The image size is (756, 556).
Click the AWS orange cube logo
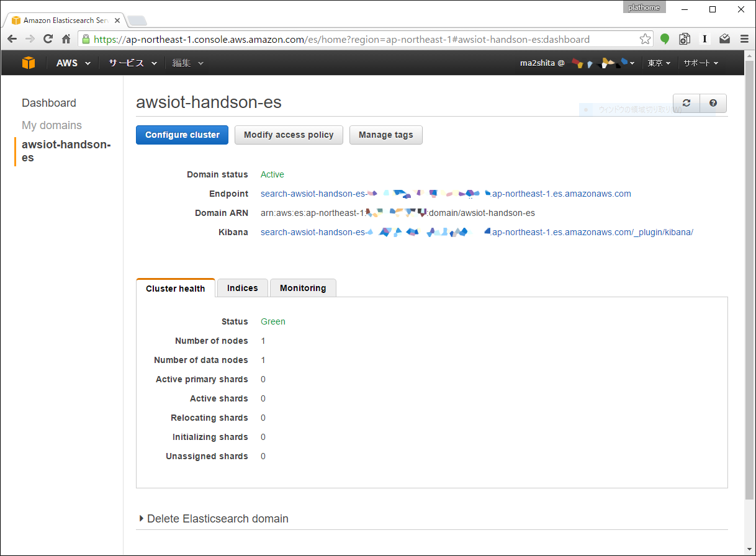(x=29, y=63)
